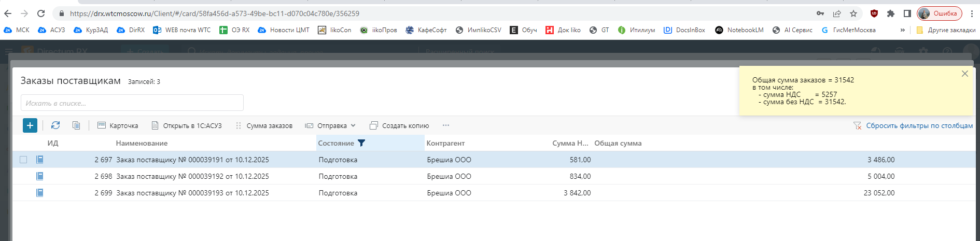Click document icon of order 2 698

(40, 176)
